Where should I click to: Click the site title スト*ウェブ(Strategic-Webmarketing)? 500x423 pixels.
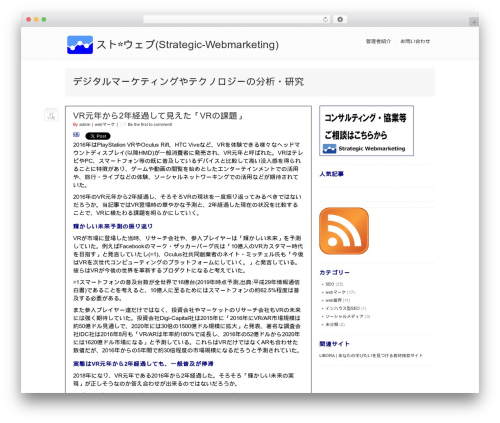(188, 45)
